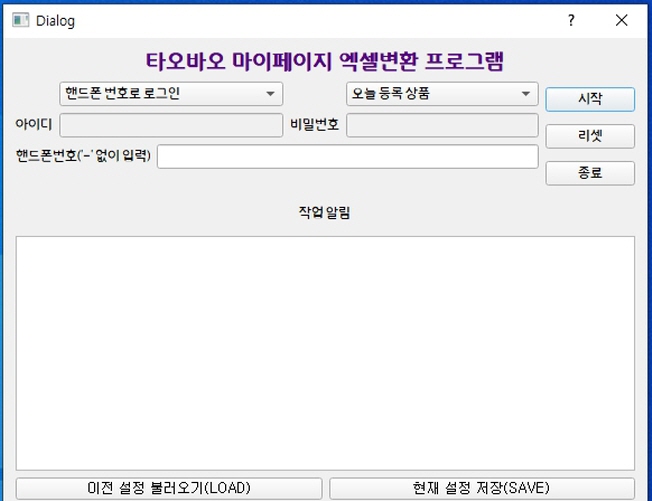Save settings with 현재 설정 저장(SAVE)

point(481,488)
